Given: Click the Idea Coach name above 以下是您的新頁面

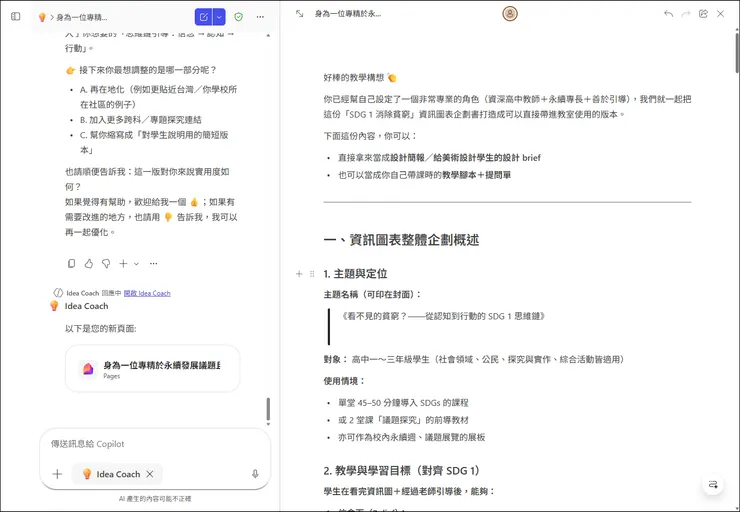Looking at the screenshot, I should coord(86,306).
